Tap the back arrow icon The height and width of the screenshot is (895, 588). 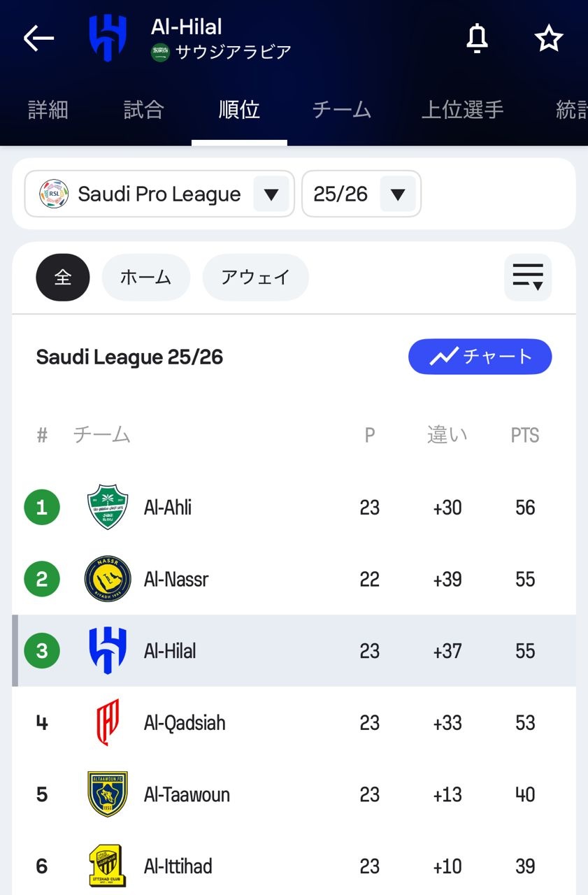(x=38, y=38)
